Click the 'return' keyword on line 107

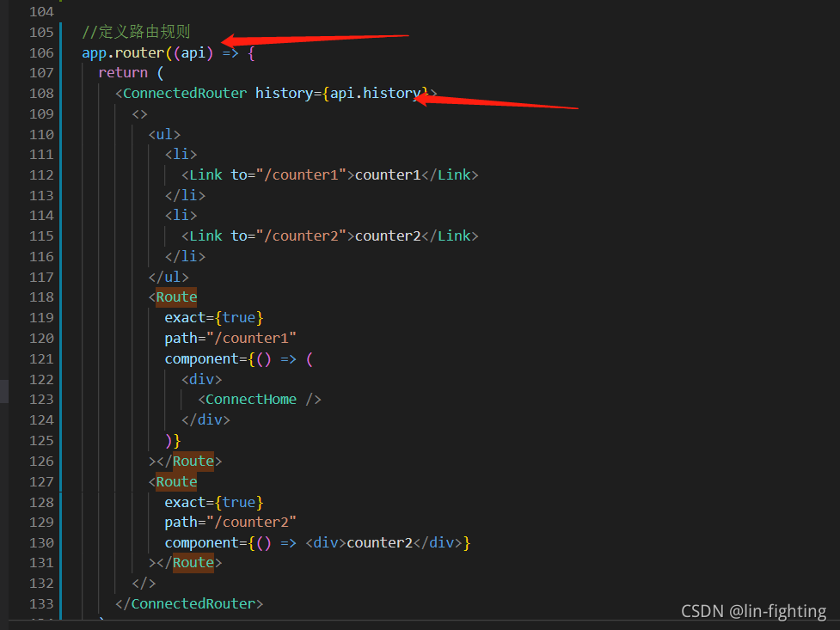pos(123,73)
